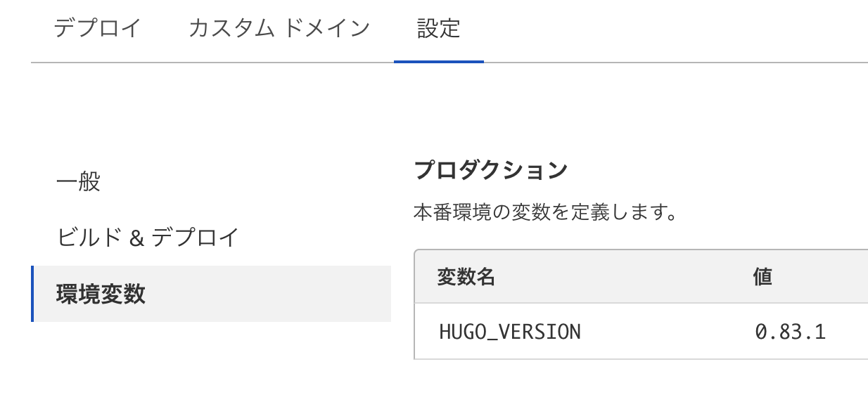Viewport: 868px width, 395px height.
Task: Go to ビルド & デプロイ settings
Action: (x=148, y=238)
